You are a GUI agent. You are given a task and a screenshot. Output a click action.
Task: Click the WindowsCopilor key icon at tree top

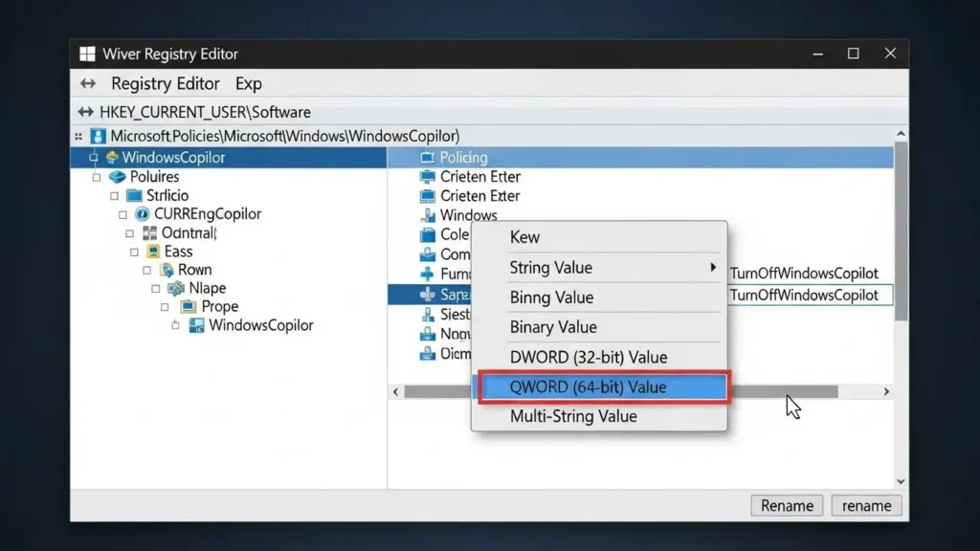click(112, 157)
